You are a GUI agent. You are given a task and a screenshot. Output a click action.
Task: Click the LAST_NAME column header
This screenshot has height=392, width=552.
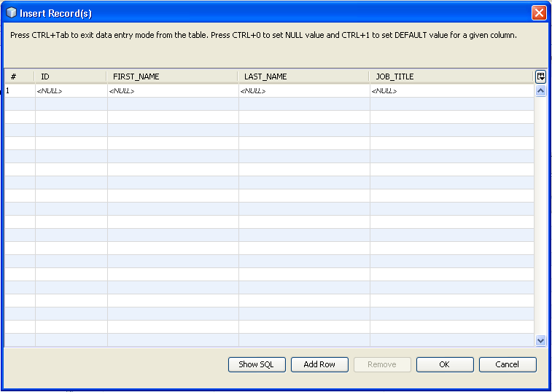[x=304, y=77]
